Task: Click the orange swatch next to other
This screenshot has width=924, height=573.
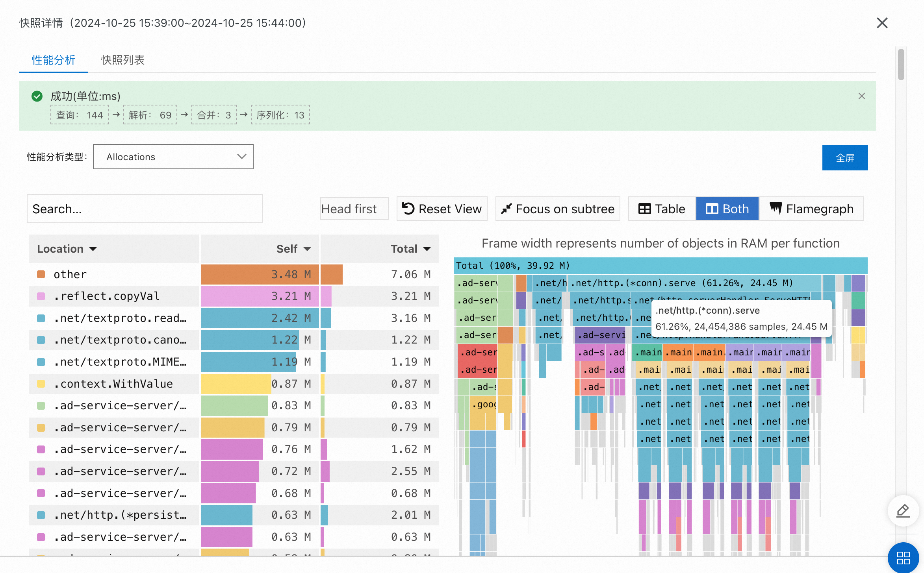Action: click(x=41, y=274)
